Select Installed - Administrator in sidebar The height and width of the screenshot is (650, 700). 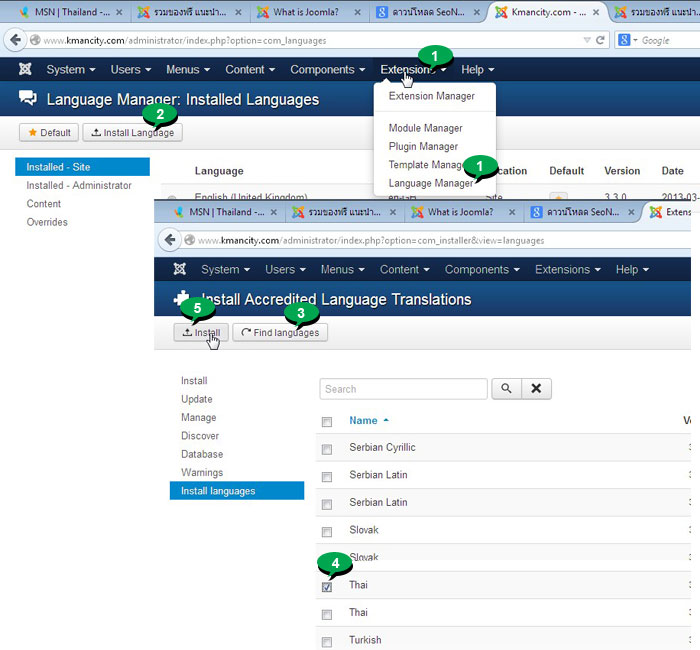tap(79, 185)
